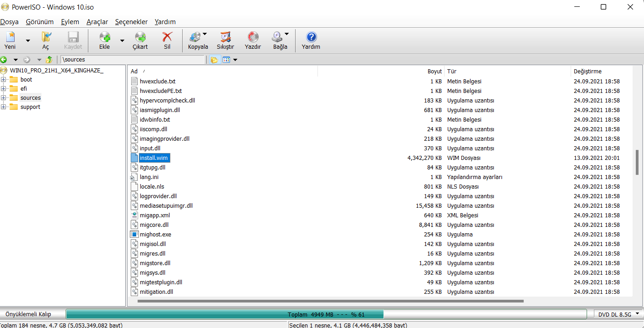Click the Aç (Open) toolbar icon

pos(46,37)
